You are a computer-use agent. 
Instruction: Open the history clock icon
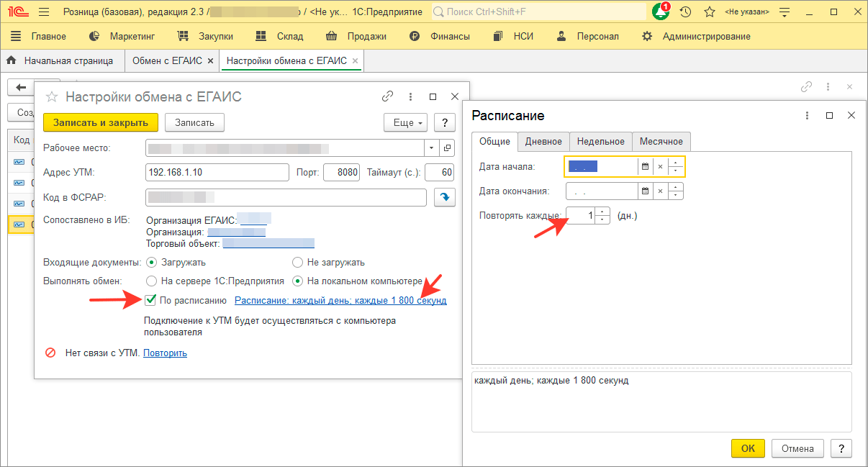pos(685,12)
